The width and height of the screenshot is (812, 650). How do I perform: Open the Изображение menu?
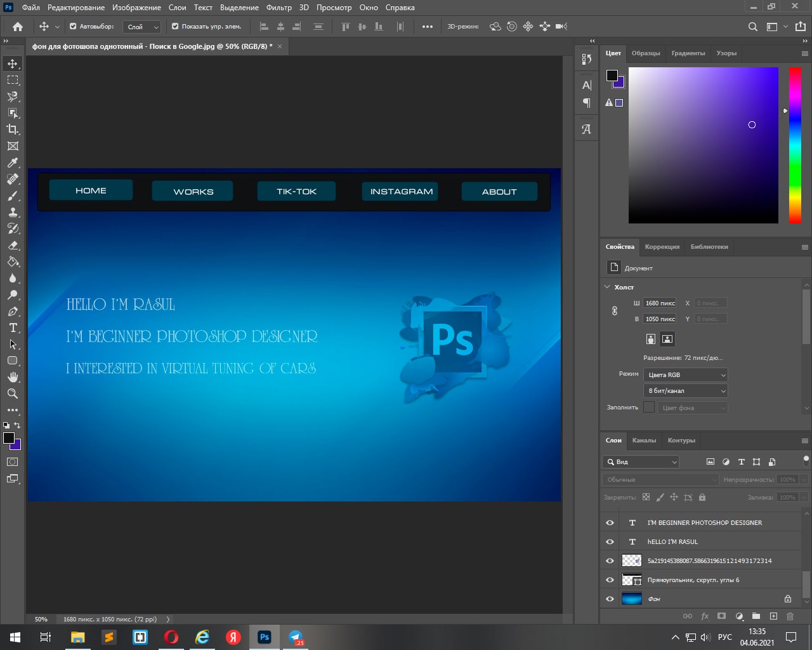pyautogui.click(x=136, y=8)
